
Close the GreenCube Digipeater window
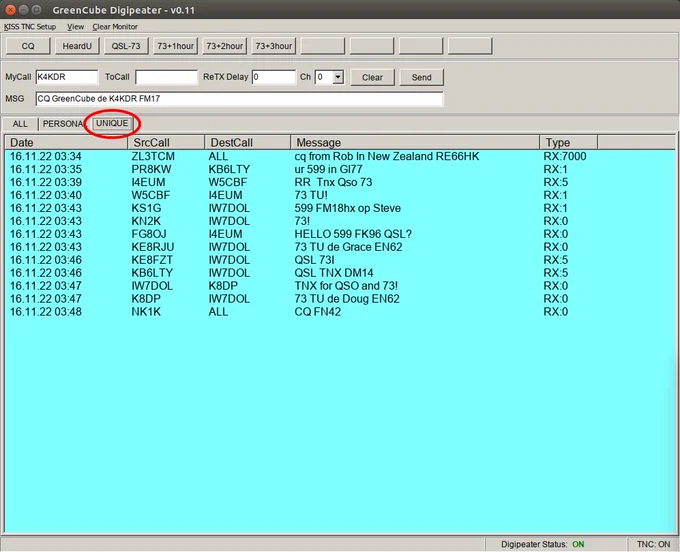point(10,10)
